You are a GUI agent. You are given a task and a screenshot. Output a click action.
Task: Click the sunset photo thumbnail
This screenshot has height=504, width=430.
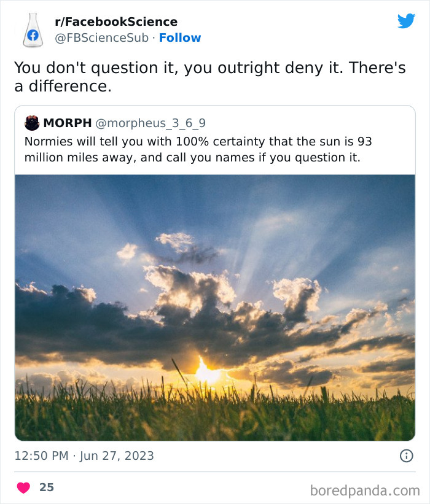215,304
